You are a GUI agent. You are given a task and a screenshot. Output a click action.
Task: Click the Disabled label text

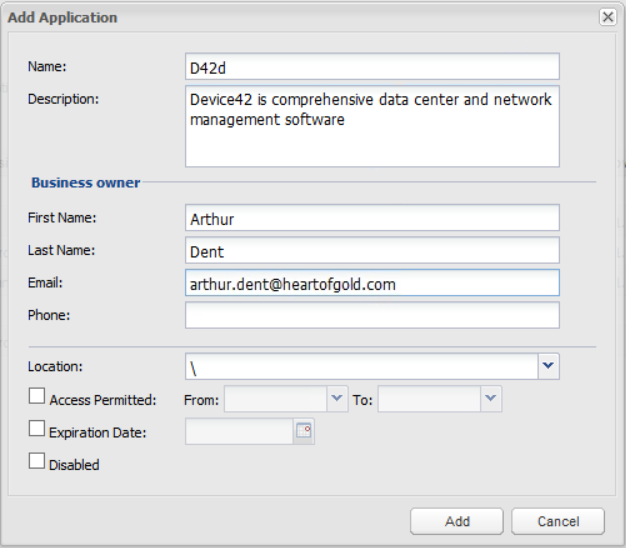[74, 465]
